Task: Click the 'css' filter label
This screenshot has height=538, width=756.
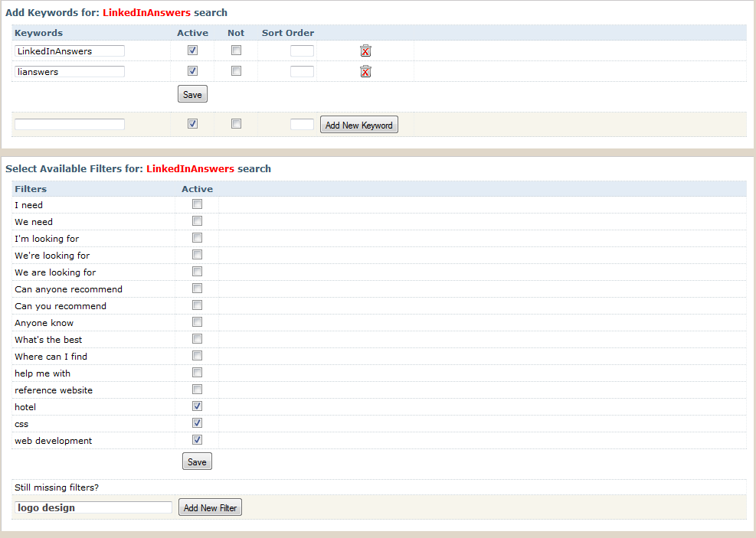Action: click(21, 424)
